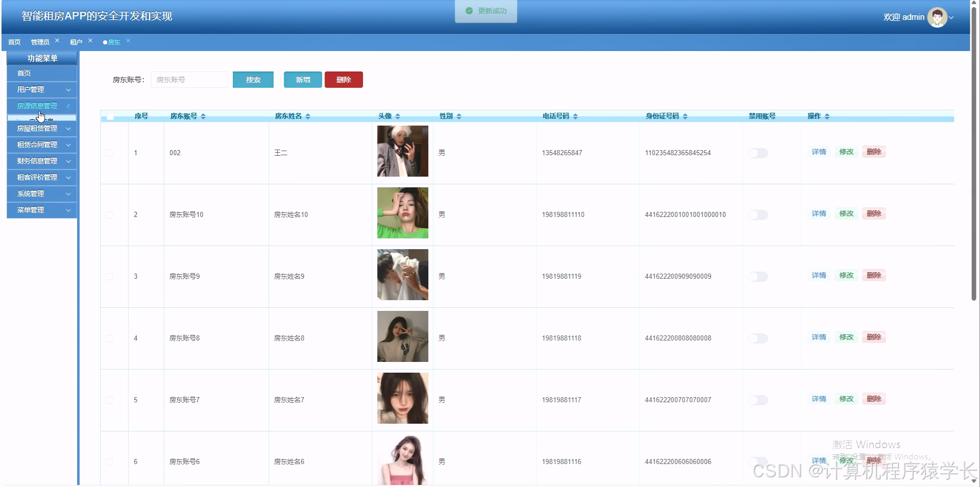Open 用户管理 sidebar menu item
The width and height of the screenshot is (980, 487).
pyautogui.click(x=42, y=89)
